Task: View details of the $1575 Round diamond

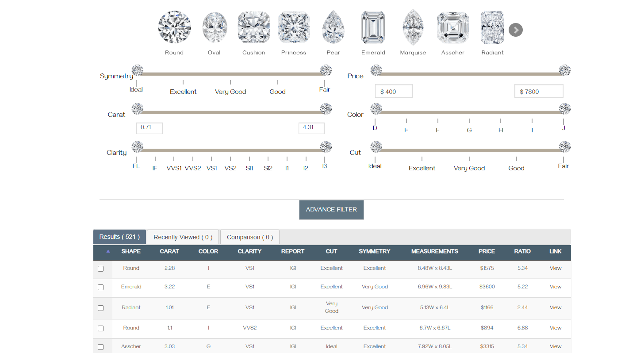Action: tap(555, 268)
